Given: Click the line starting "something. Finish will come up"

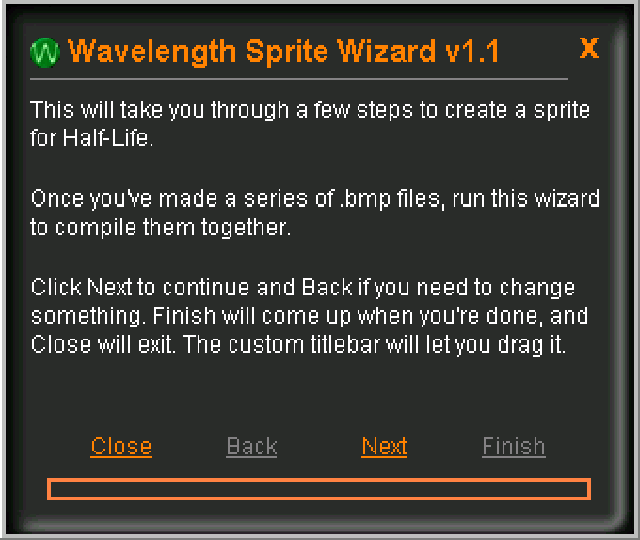Looking at the screenshot, I should click(309, 316).
